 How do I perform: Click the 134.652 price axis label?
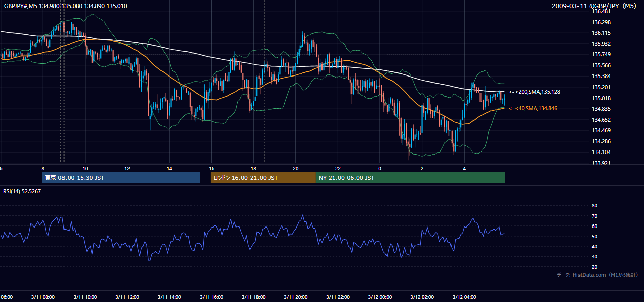tap(601, 120)
